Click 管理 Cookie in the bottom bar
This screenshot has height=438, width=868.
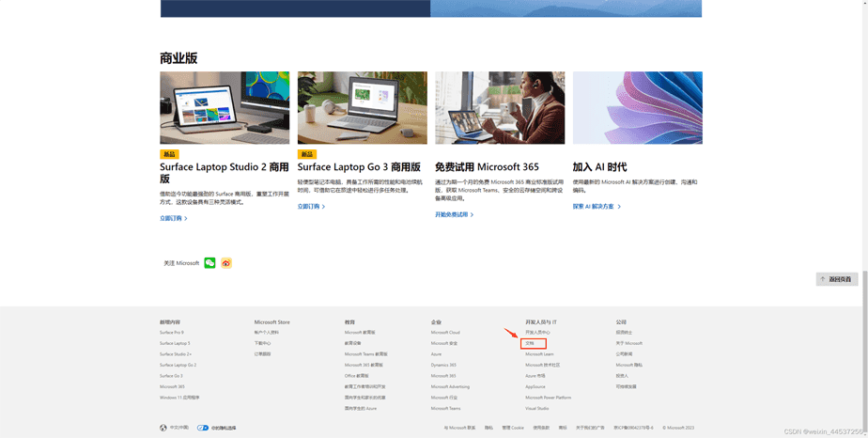click(512, 428)
